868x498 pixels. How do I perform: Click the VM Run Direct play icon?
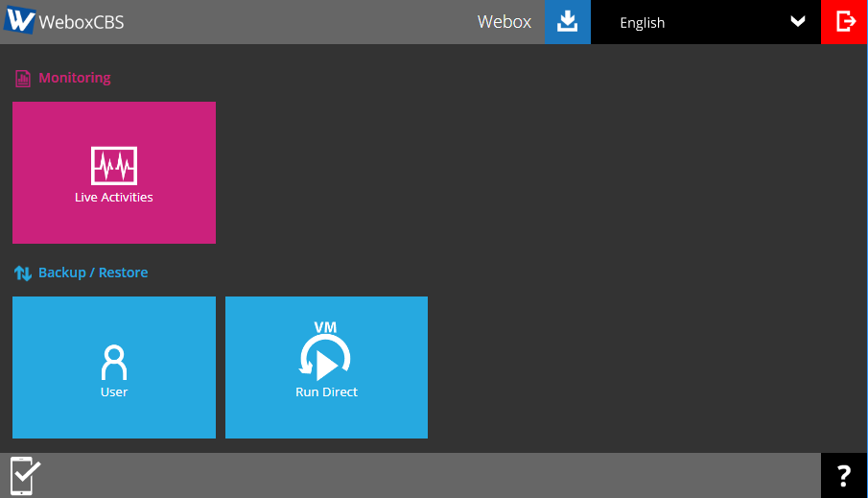point(326,360)
